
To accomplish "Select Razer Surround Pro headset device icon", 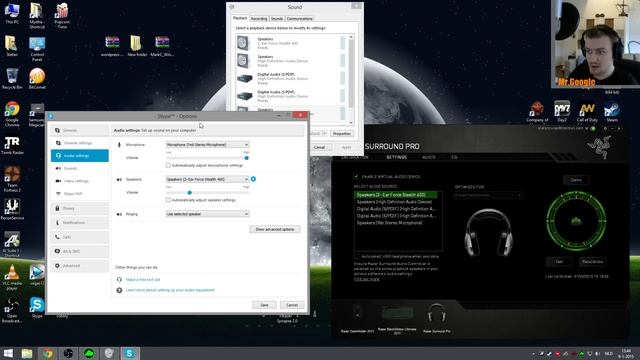I will [437, 313].
